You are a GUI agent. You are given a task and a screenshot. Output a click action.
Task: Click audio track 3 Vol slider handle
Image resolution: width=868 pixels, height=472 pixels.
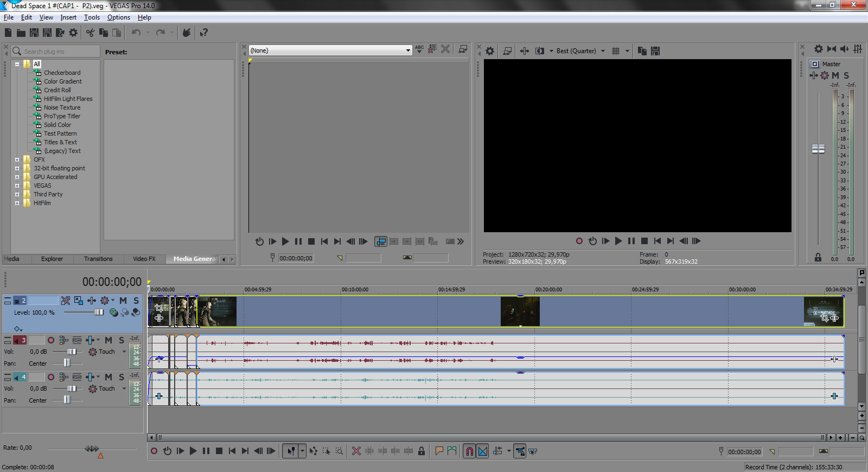click(72, 352)
